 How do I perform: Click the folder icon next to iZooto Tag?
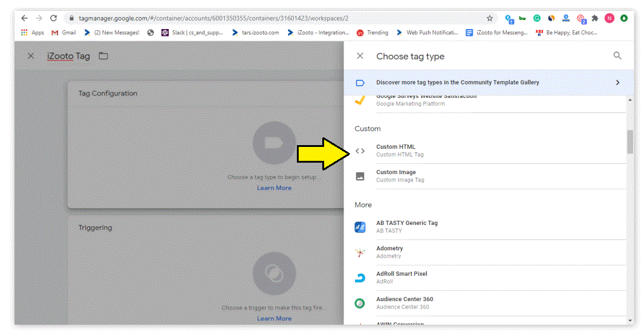pyautogui.click(x=103, y=56)
